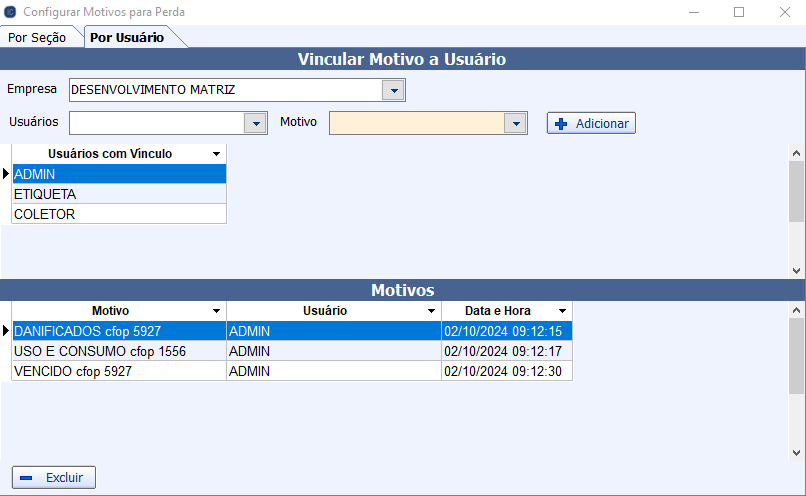Open the Data e Hora column filter arrow
Image resolution: width=806 pixels, height=496 pixels.
tap(562, 311)
